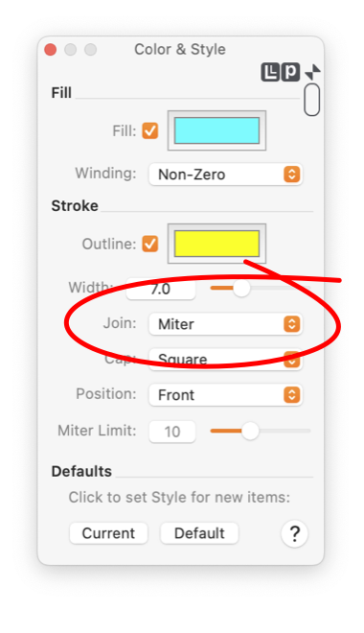Click the gray zoom button in title bar

tap(91, 50)
